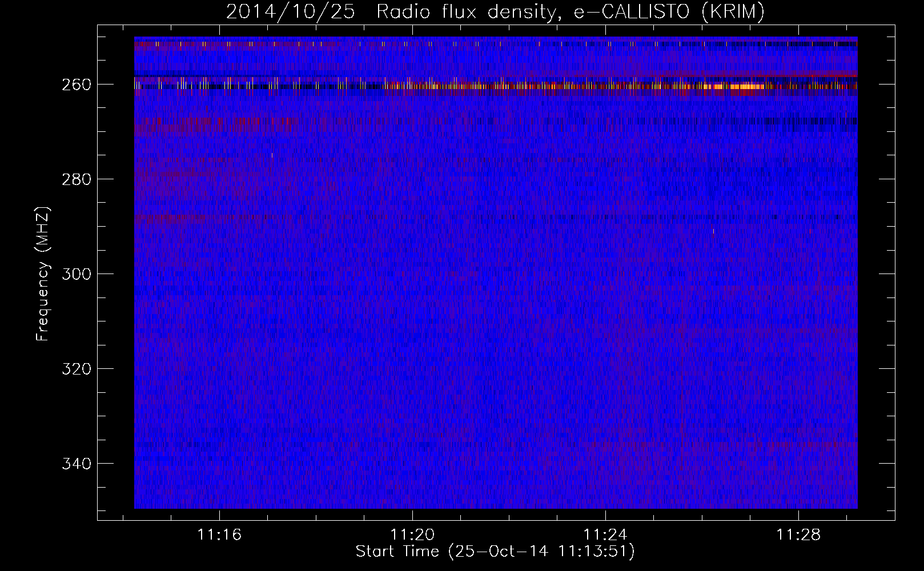Click the 320 frequency tick label

pyautogui.click(x=76, y=369)
